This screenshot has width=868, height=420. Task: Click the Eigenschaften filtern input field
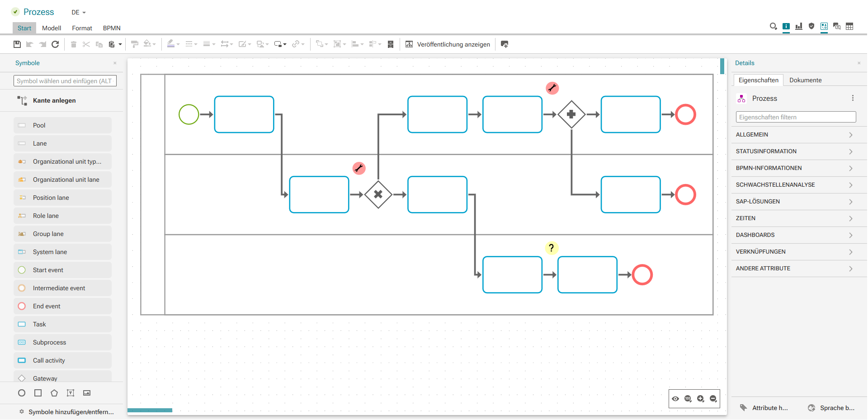[x=796, y=117]
